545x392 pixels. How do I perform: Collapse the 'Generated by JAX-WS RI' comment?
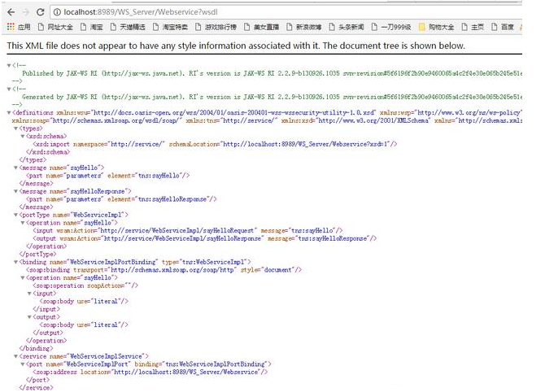[9, 89]
